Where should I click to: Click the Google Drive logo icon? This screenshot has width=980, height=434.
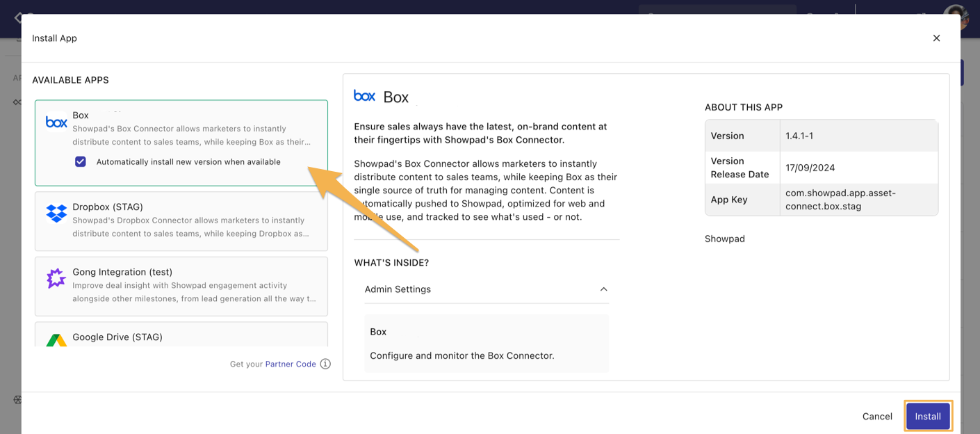[56, 340]
